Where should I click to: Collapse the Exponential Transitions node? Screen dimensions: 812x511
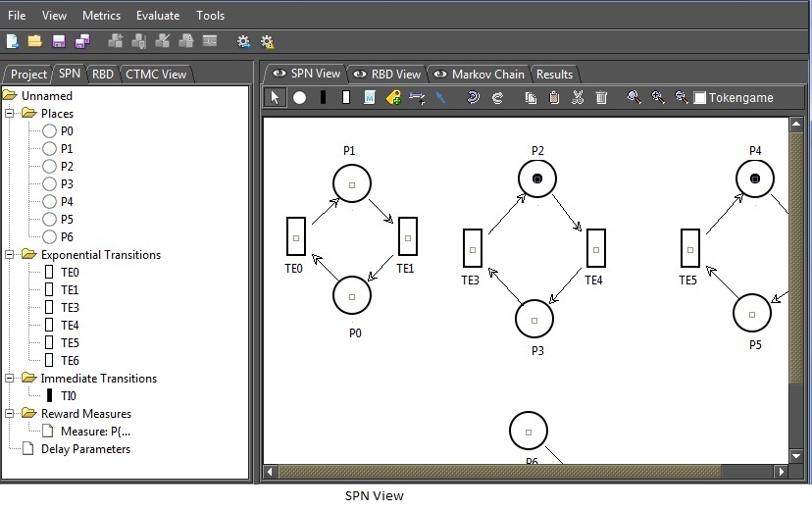[x=11, y=255]
